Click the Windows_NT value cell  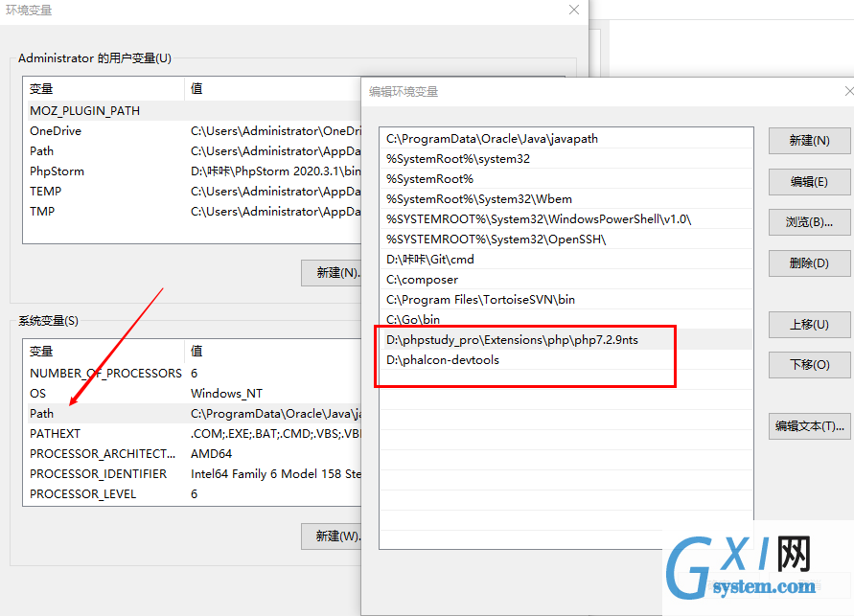tap(226, 394)
